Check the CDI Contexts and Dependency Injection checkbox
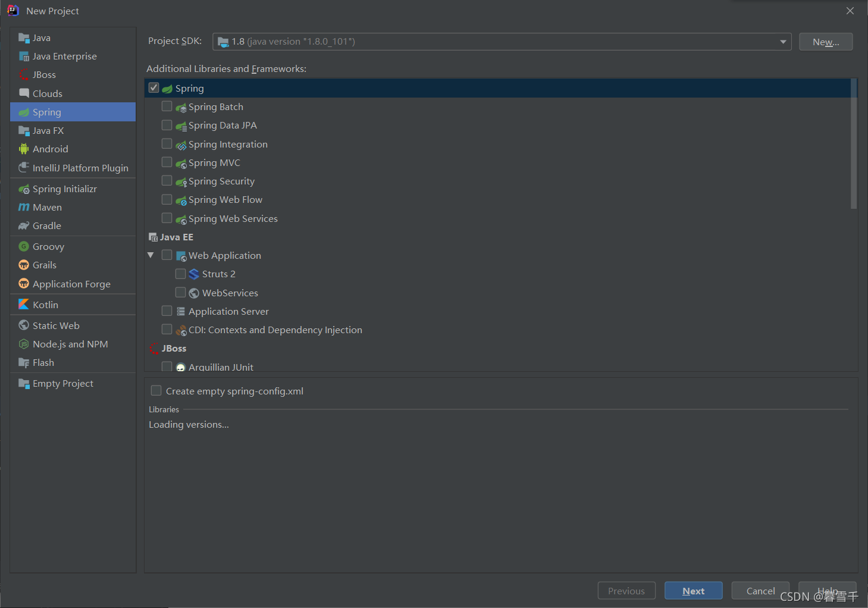Image resolution: width=868 pixels, height=608 pixels. tap(167, 330)
